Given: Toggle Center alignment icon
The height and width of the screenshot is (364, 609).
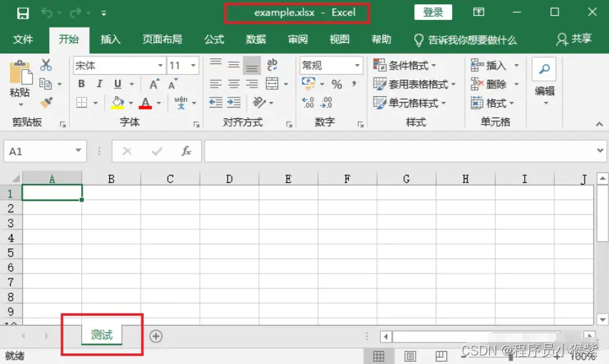Looking at the screenshot, I should click(234, 84).
